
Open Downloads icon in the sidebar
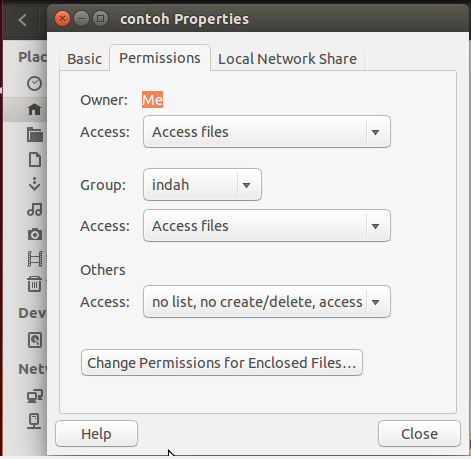(x=34, y=184)
